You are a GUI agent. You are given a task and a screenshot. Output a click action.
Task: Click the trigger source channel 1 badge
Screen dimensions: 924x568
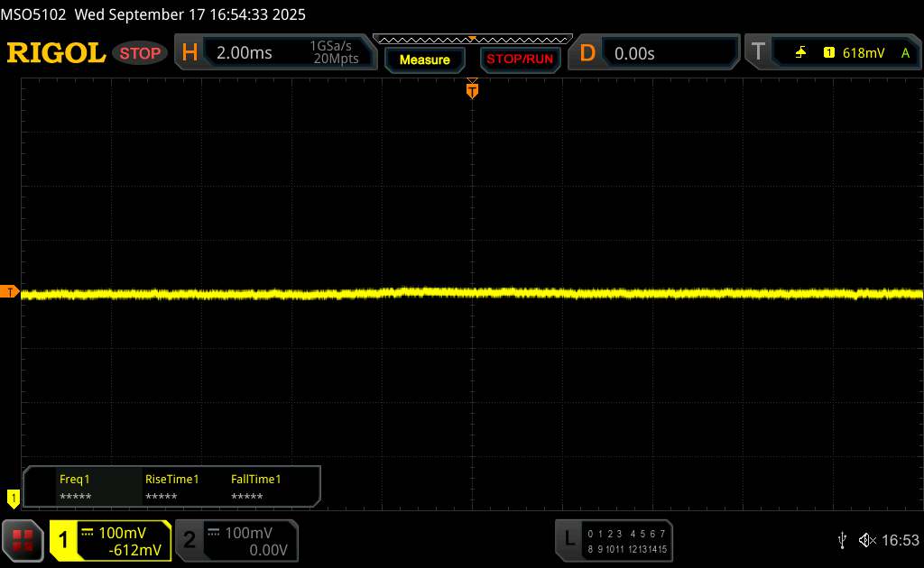[828, 53]
